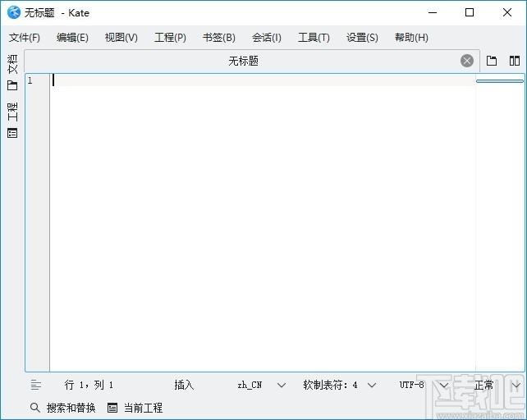
Task: Open the 工具(T) menu
Action: 314,37
